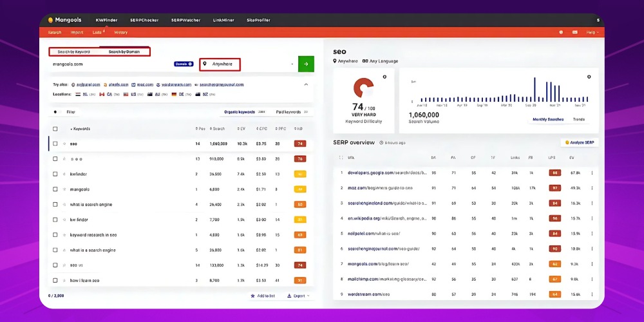Viewport: 644px width, 322px height.
Task: Open the LinkMiner tool
Action: [224, 20]
